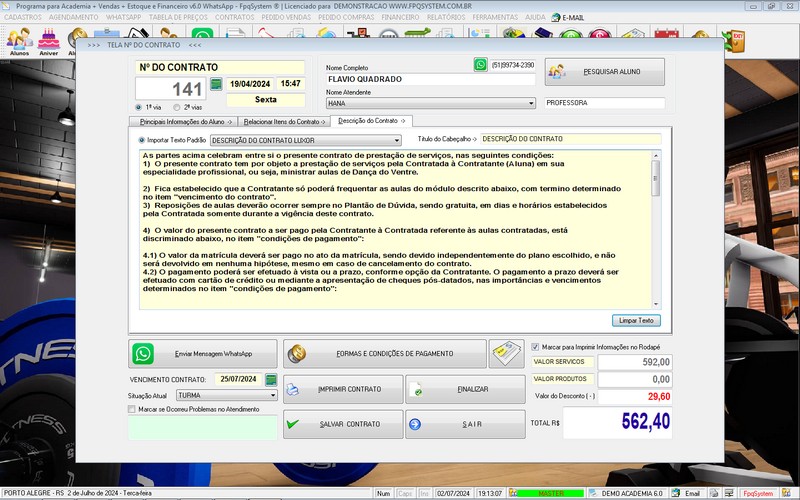The image size is (800, 500).
Task: Click the green problem notes field
Action: tap(203, 428)
